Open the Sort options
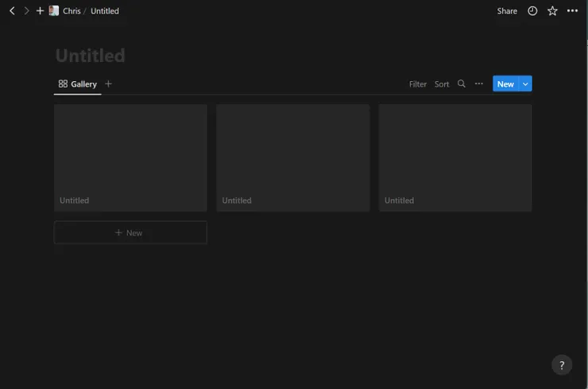 442,84
